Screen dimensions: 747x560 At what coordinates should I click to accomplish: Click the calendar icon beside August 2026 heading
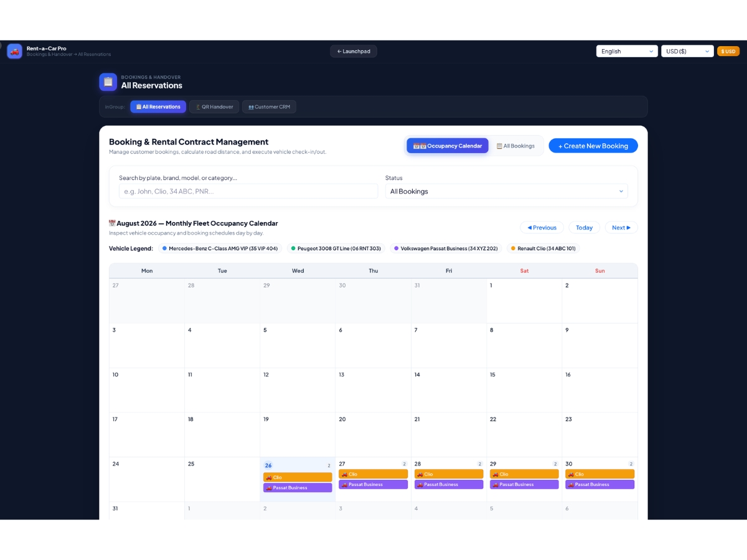(113, 223)
